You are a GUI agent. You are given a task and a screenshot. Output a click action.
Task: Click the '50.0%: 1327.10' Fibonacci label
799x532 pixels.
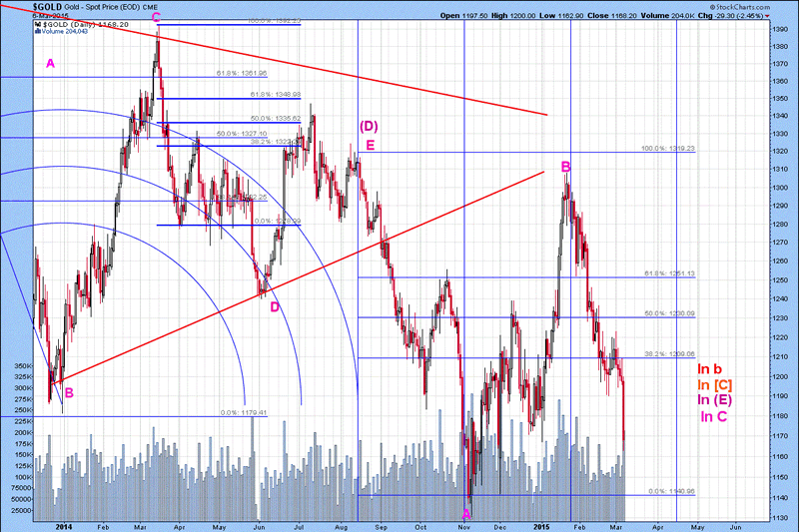pyautogui.click(x=242, y=134)
